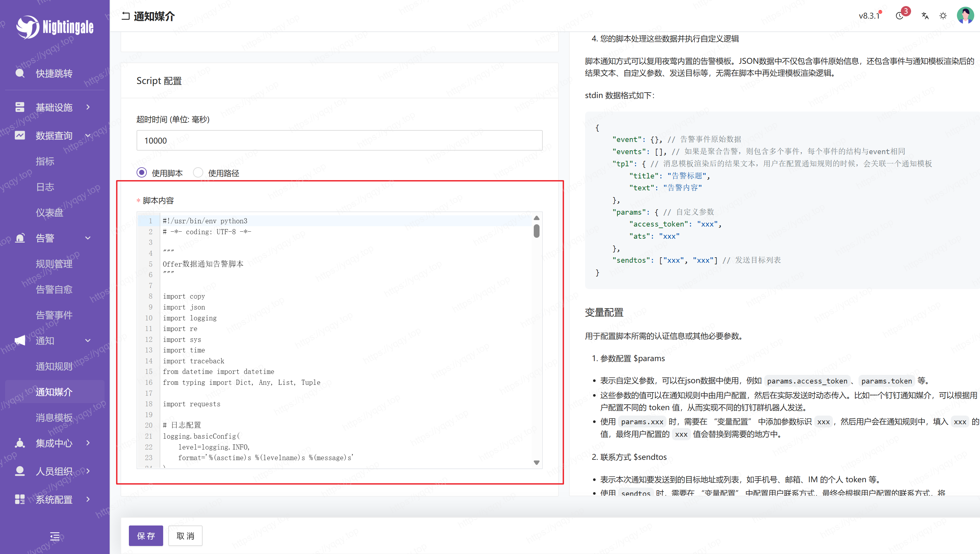980x554 pixels.
Task: Open the notifications bell with badge 3
Action: pos(900,16)
